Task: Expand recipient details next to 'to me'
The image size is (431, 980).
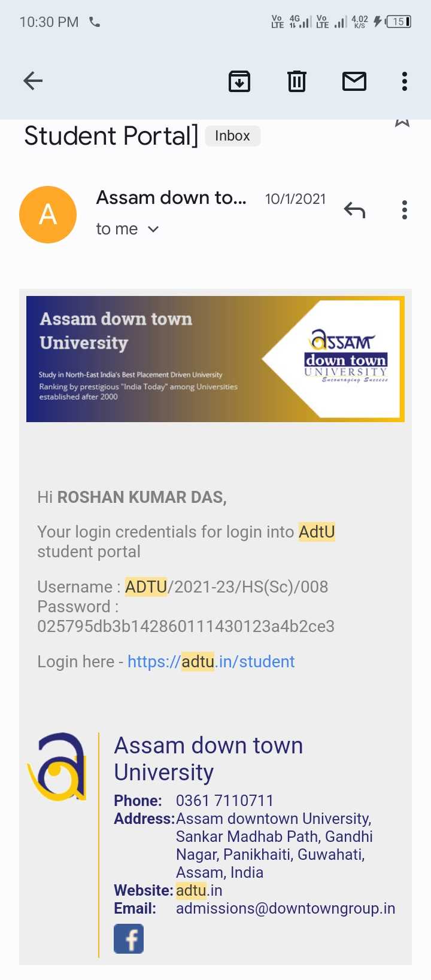Action: (x=153, y=229)
